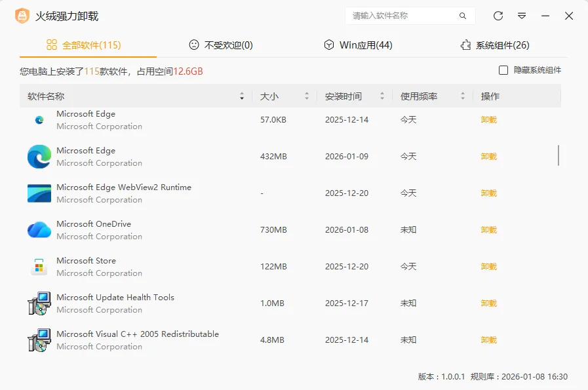Sort by 使用频率 column arrows
Image resolution: width=588 pixels, height=390 pixels.
click(x=463, y=96)
